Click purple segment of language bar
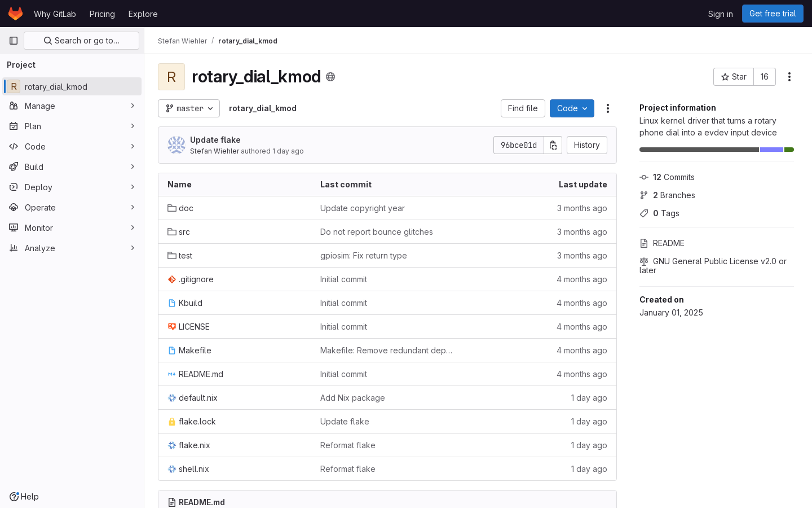Screen dimensions: 812x508 [x=771, y=150]
